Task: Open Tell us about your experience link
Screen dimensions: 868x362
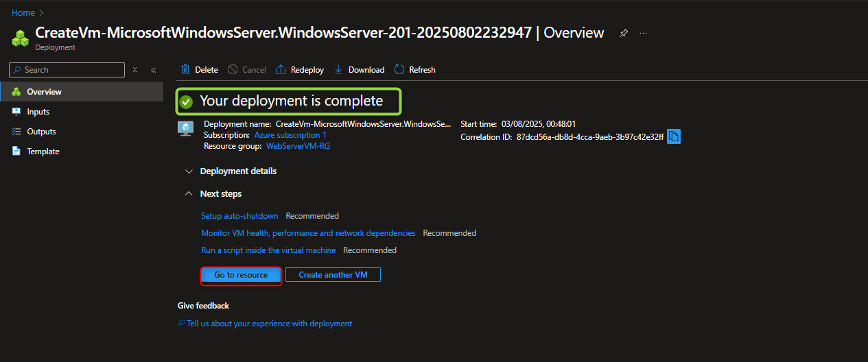Action: pyautogui.click(x=270, y=324)
